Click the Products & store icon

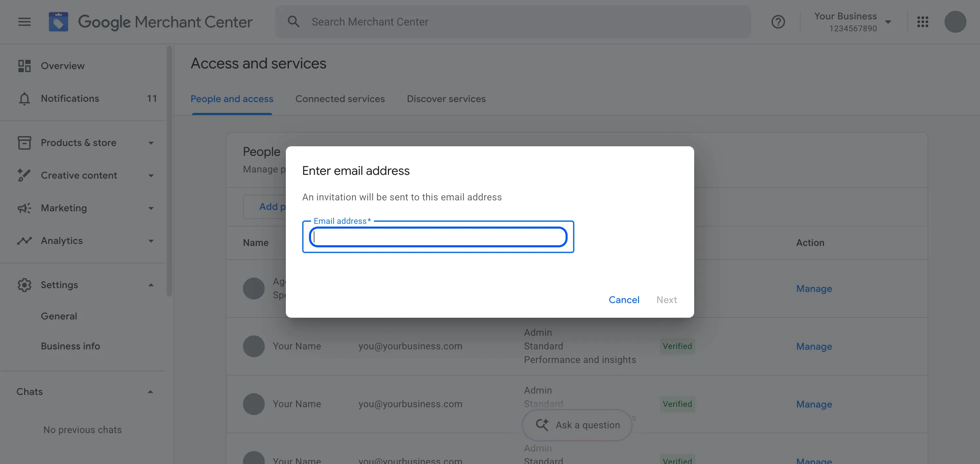point(24,143)
